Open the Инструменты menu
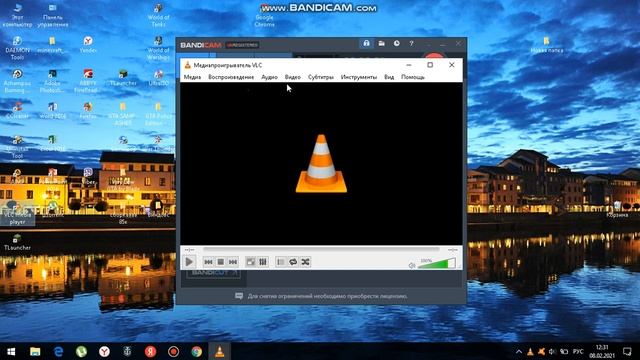Viewport: 640px width, 360px height. (x=359, y=77)
